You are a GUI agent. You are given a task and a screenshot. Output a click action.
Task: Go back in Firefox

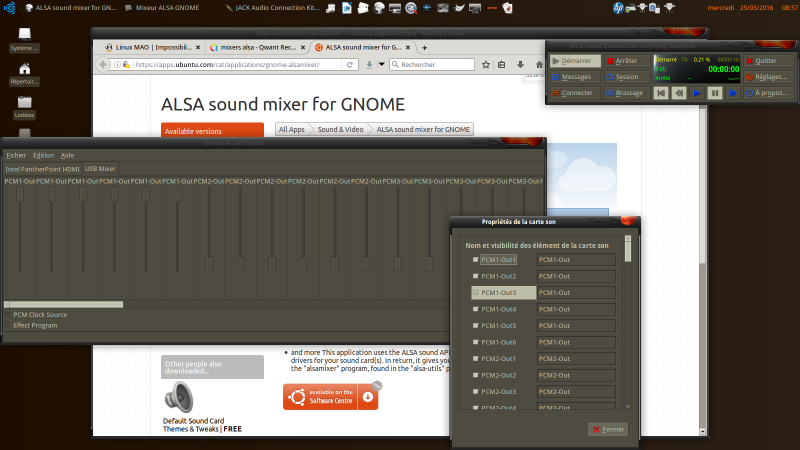[x=104, y=64]
